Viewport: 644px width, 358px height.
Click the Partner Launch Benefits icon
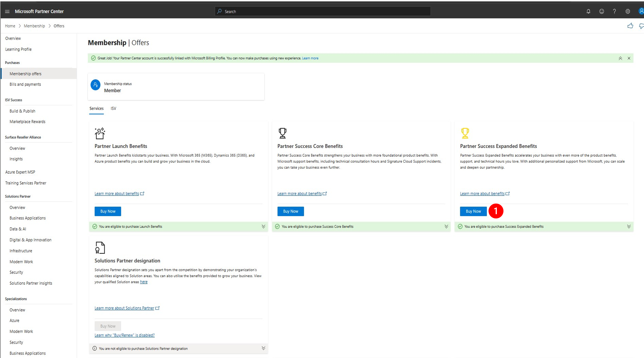100,133
